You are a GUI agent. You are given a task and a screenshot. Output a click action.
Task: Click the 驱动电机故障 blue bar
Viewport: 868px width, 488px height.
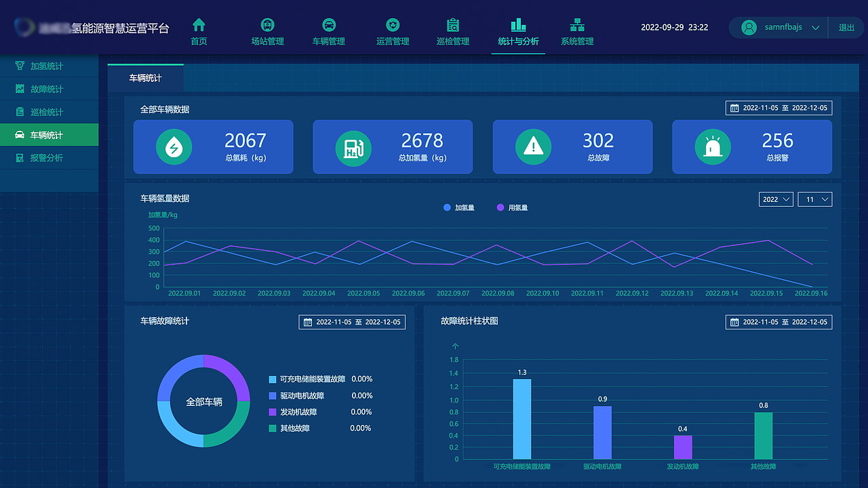[602, 432]
